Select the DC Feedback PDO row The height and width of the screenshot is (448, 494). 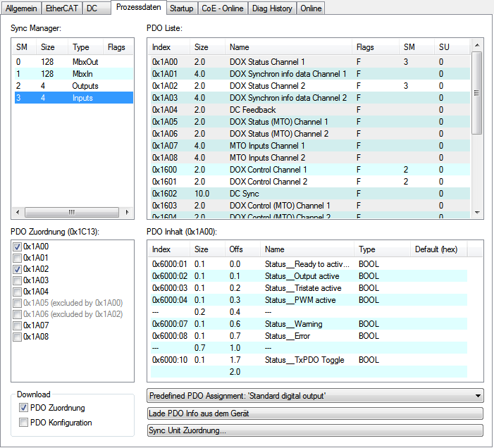click(x=310, y=110)
